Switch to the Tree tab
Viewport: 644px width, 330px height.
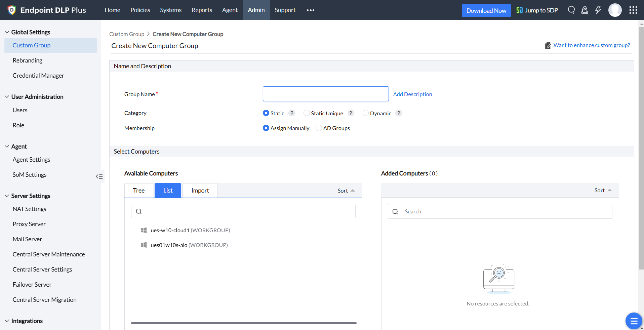click(139, 191)
